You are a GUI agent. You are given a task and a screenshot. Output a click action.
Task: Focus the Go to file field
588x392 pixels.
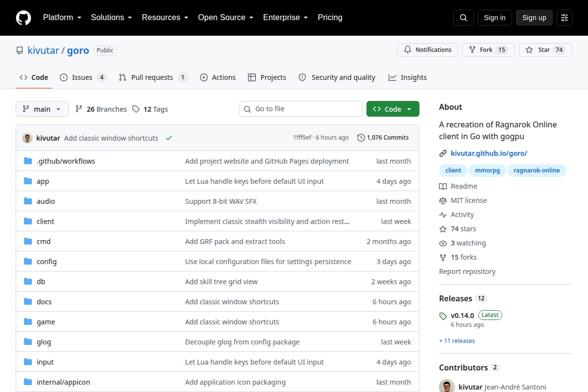300,109
